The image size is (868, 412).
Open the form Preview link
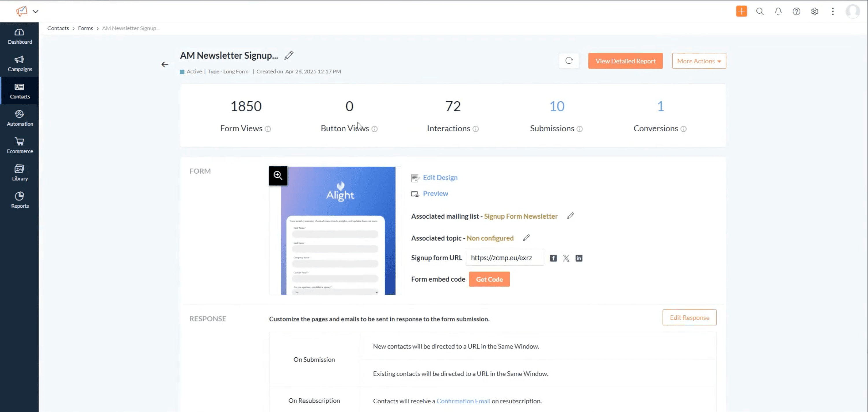435,194
